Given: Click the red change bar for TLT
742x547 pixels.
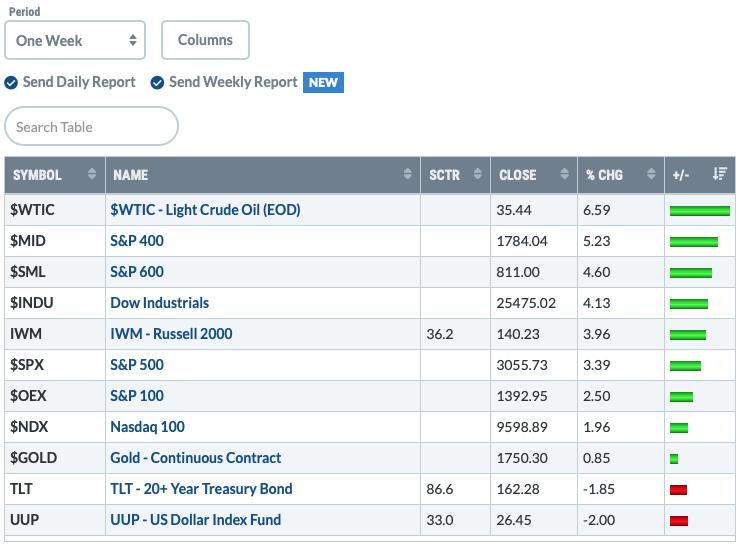Looking at the screenshot, I should [678, 490].
